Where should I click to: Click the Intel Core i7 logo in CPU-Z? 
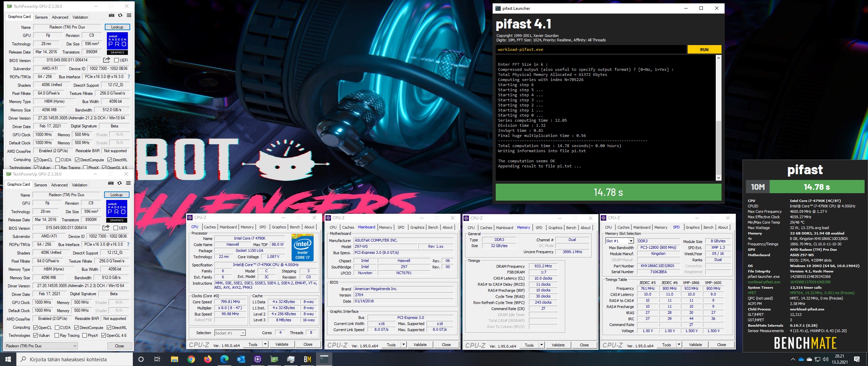302,247
